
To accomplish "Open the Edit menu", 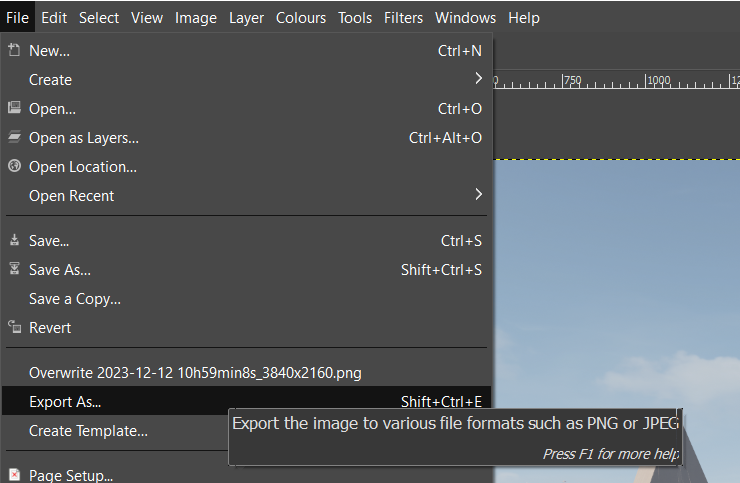I will coord(54,17).
